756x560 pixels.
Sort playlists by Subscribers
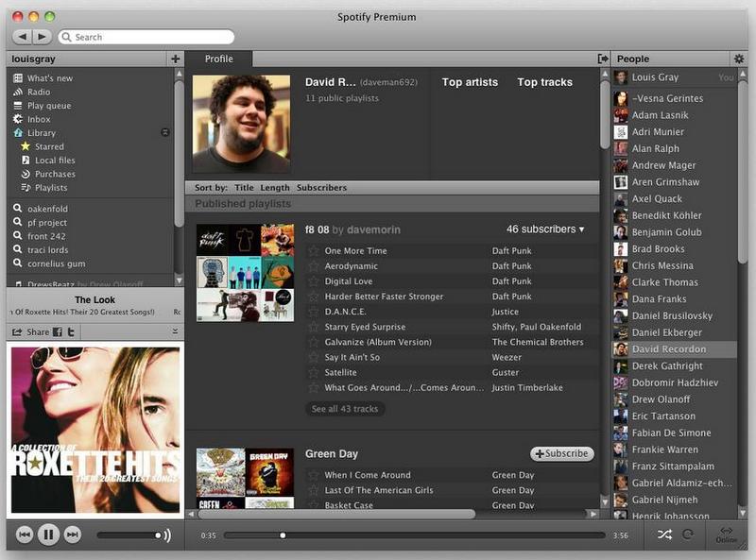pyautogui.click(x=321, y=188)
